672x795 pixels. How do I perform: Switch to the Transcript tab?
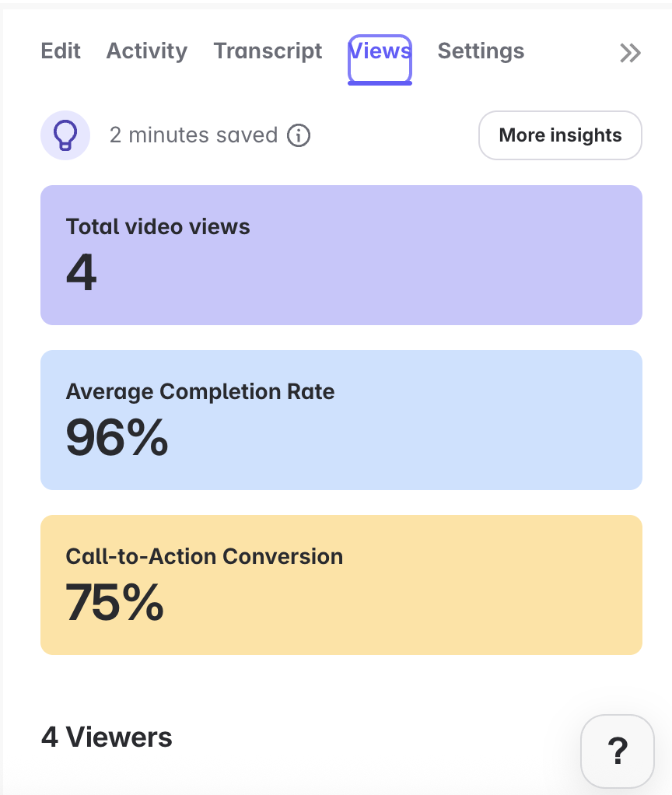coord(268,51)
